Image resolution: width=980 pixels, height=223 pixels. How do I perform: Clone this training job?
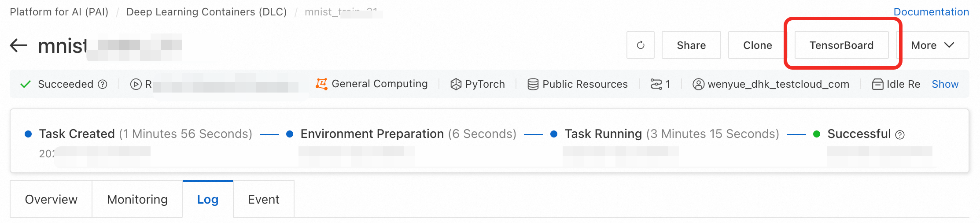(757, 45)
